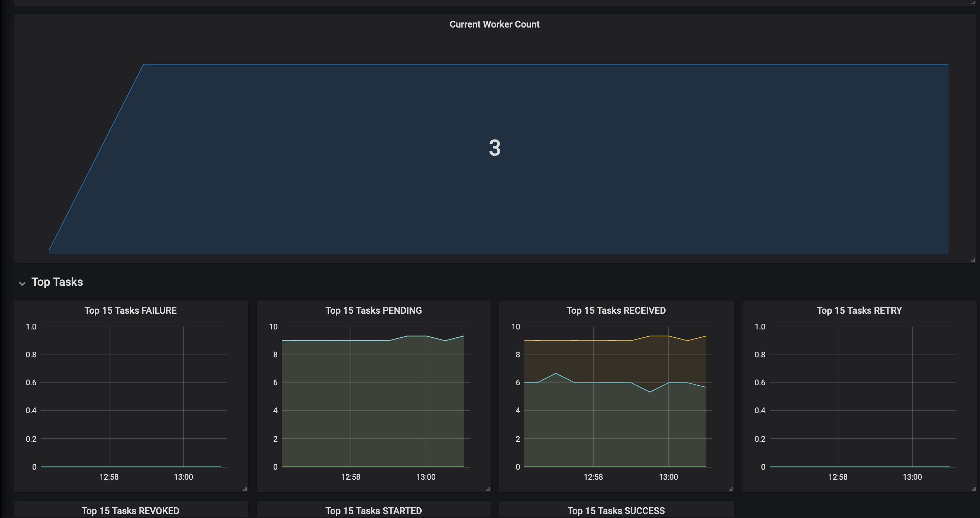This screenshot has width=980, height=518.
Task: Open Top 15 Tasks FAILURE panel menu
Action: tap(131, 311)
